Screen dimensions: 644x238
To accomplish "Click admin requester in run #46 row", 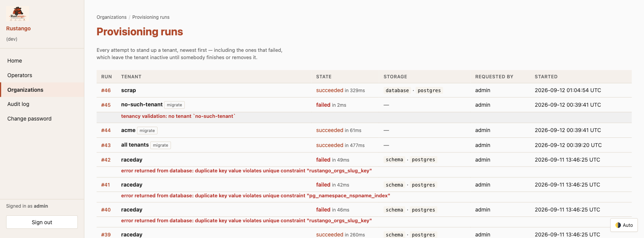I will 483,90.
